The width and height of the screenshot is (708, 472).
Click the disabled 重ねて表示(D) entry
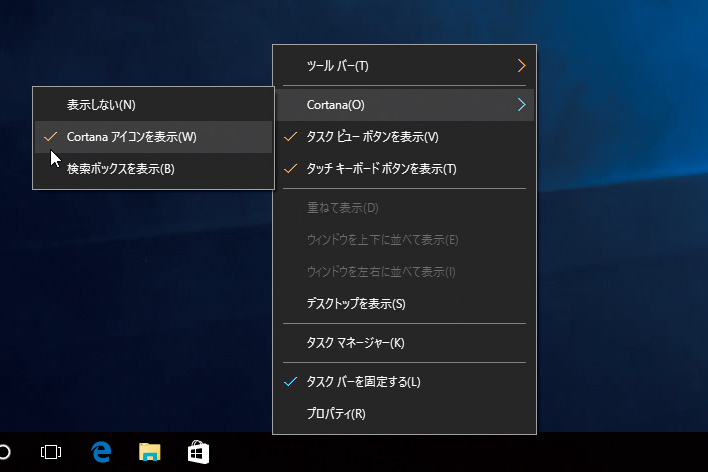[x=405, y=208]
